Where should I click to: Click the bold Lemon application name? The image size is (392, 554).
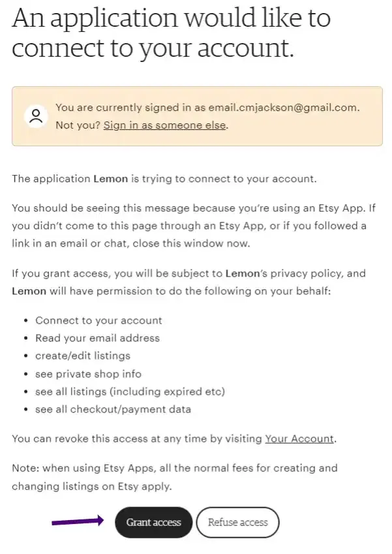pos(108,178)
